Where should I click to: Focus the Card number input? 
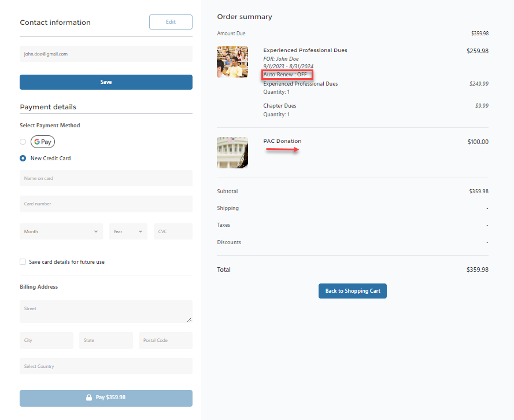tap(106, 204)
